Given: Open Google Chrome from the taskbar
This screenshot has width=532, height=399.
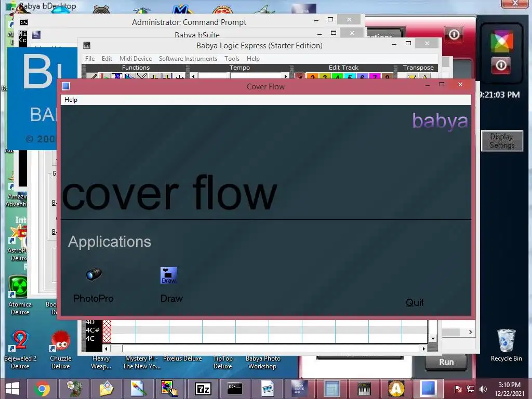Looking at the screenshot, I should point(42,389).
